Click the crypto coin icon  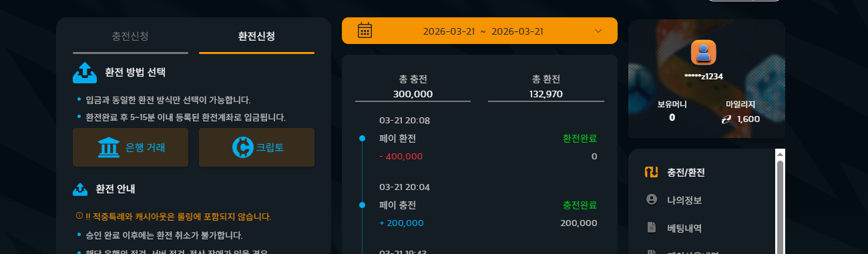tap(243, 147)
